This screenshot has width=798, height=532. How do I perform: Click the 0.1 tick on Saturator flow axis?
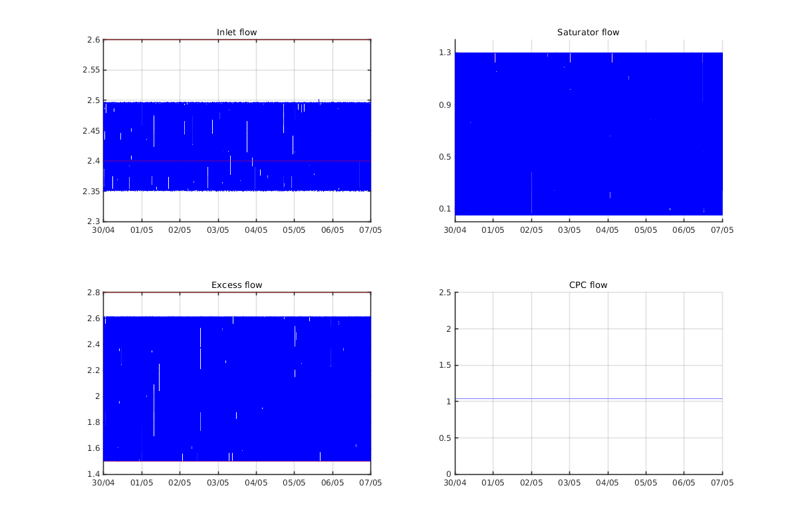tap(446, 209)
